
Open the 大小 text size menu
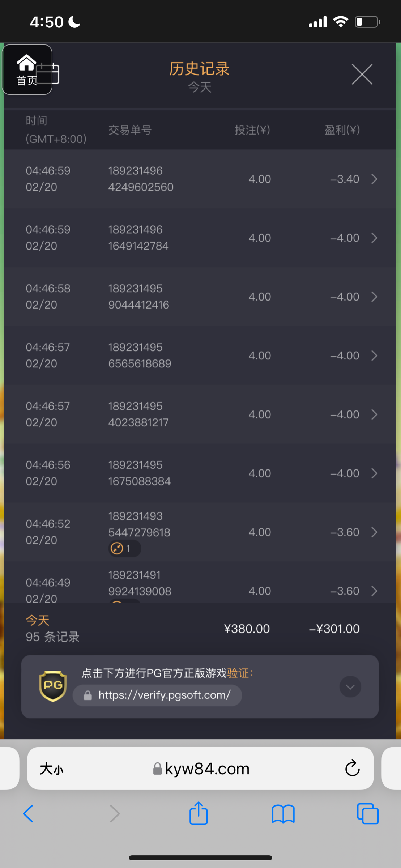pyautogui.click(x=51, y=769)
